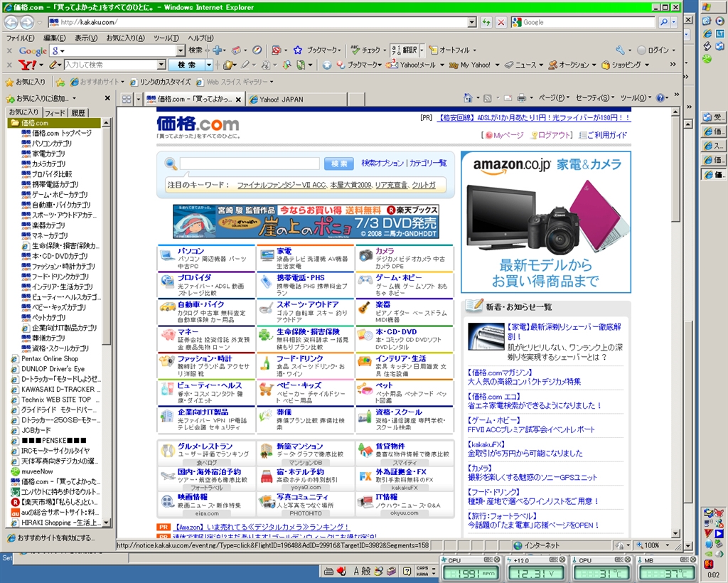Screen dimensions: 728x583
Task: Click the camera icon next to カメラ category
Action: point(366,255)
